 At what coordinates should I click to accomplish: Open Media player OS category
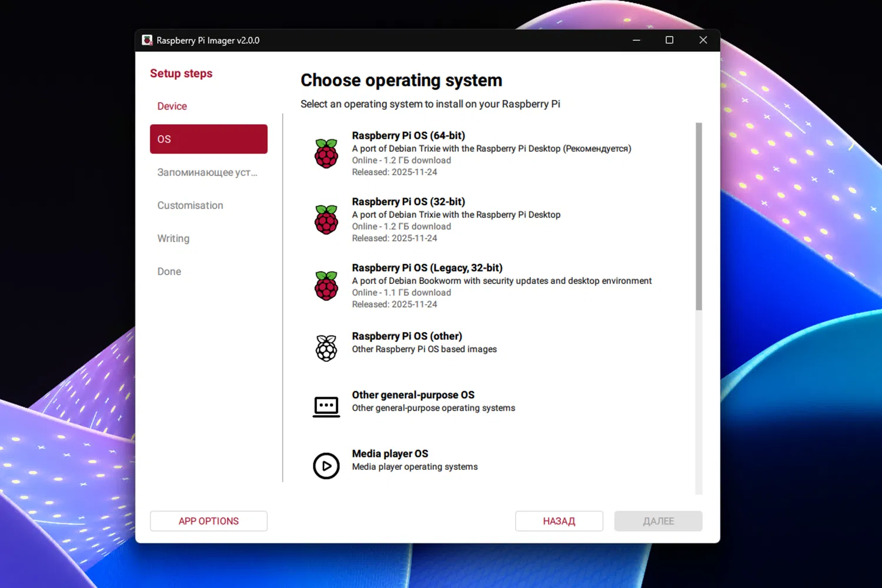[x=497, y=466]
